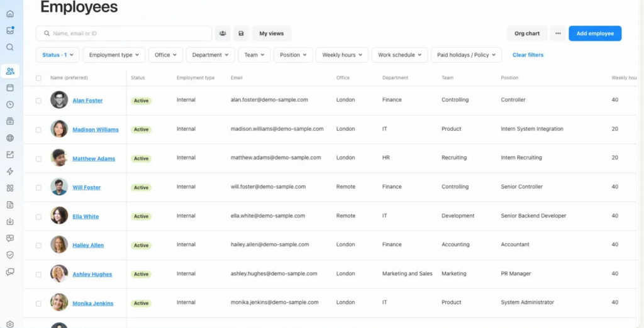Open the clock time-tracking icon in sidebar

tap(10, 105)
